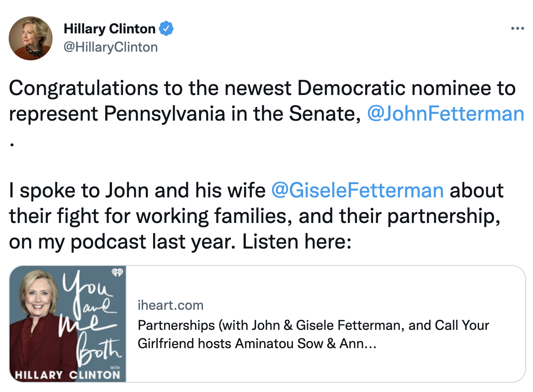Open the three-dot more options menu
This screenshot has height=392, width=533.
coord(517,29)
